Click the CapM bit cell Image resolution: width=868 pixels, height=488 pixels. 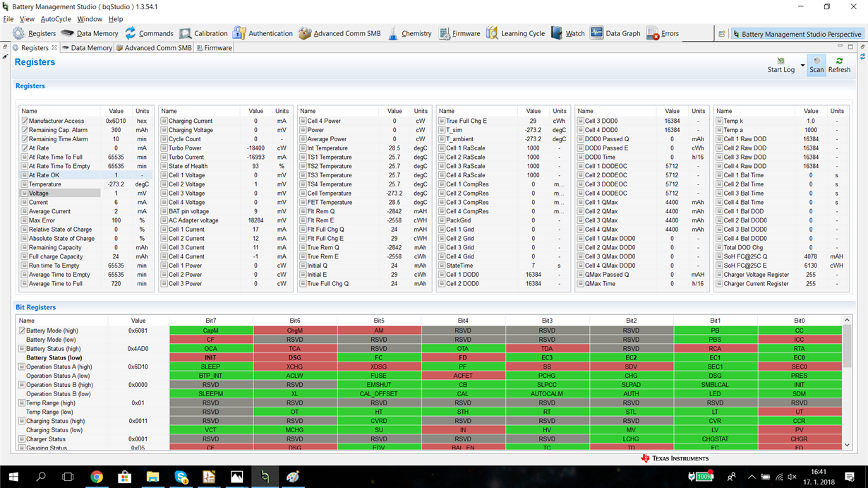click(x=210, y=331)
